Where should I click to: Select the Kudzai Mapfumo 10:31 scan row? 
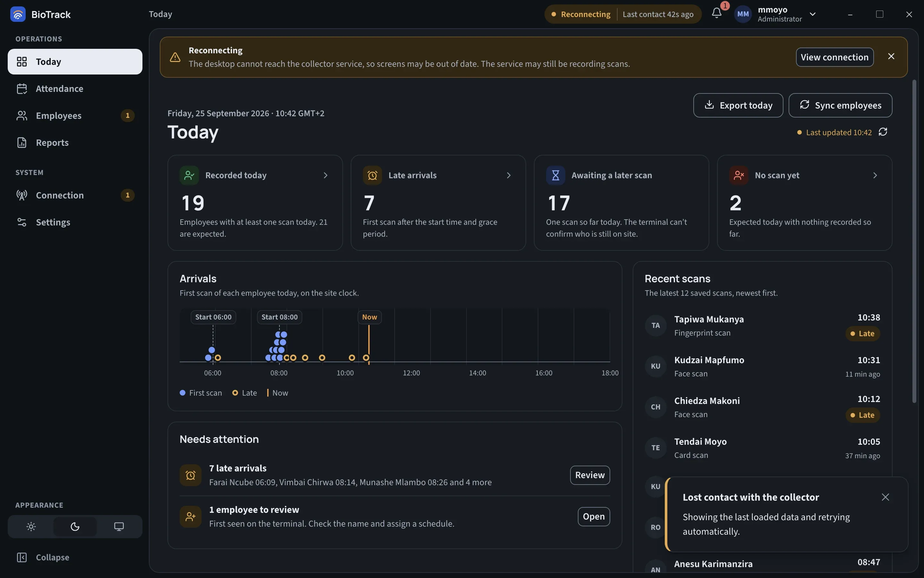click(x=762, y=366)
